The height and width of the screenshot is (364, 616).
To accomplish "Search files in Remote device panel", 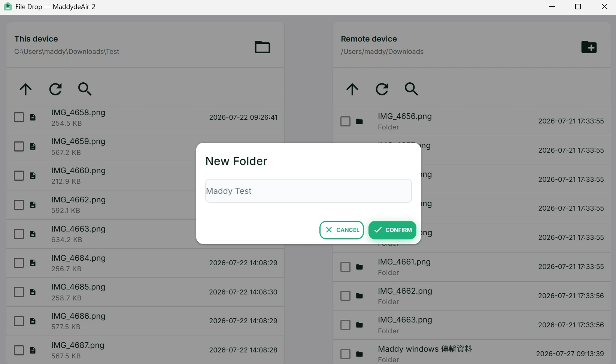I will click(411, 89).
